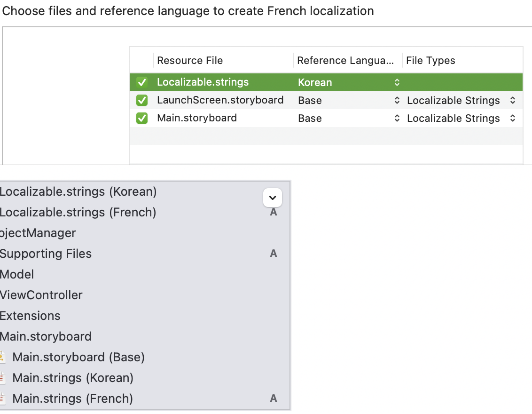This screenshot has width=532, height=414.
Task: Select the Extensions group
Action: [x=30, y=316]
